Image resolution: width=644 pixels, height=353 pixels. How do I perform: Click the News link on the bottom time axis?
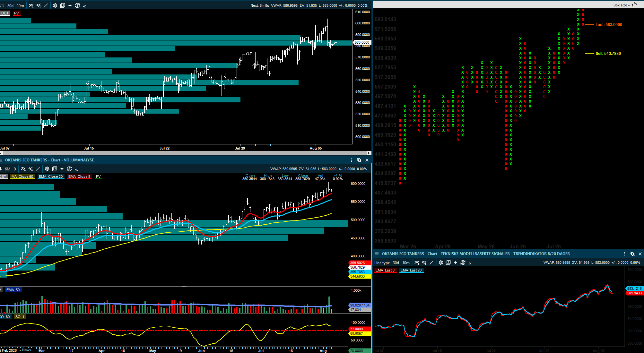tap(27, 350)
